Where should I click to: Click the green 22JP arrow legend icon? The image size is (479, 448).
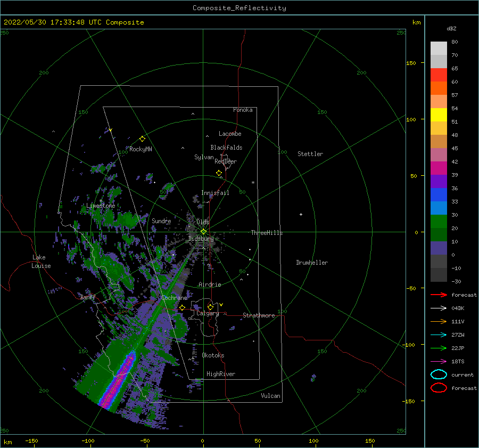tap(439, 348)
